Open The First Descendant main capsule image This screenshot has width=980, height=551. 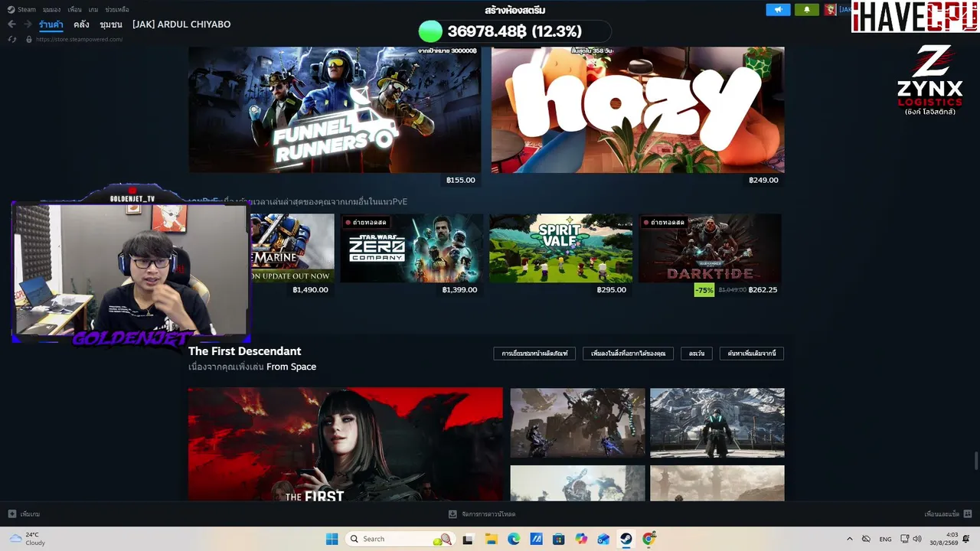pyautogui.click(x=345, y=444)
